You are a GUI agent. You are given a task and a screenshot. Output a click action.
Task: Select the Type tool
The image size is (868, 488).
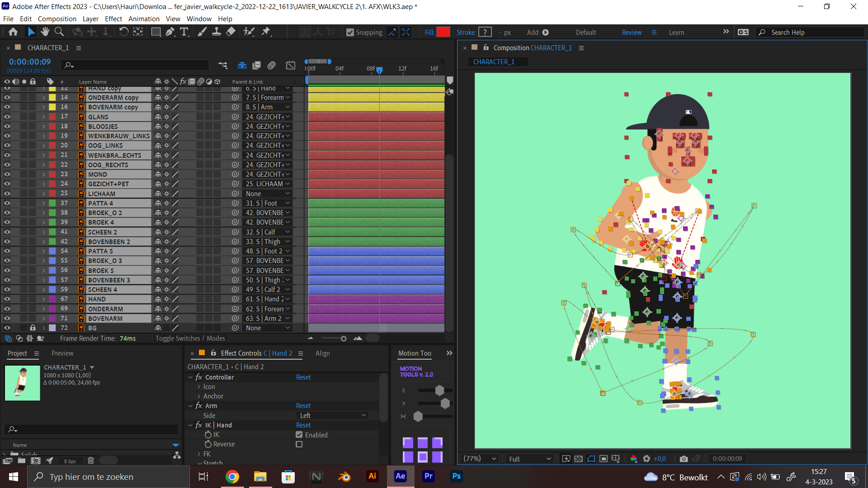point(184,32)
